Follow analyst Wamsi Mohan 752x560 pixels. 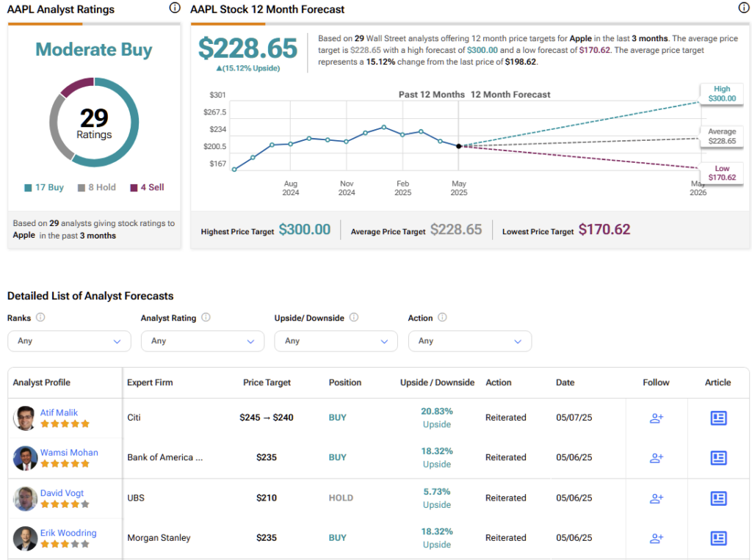click(x=656, y=458)
